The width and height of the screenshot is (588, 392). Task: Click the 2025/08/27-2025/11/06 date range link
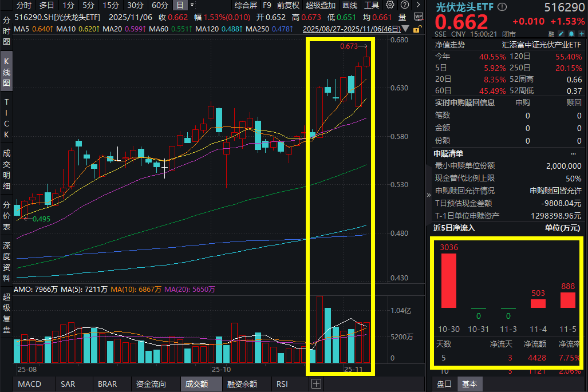(352, 29)
